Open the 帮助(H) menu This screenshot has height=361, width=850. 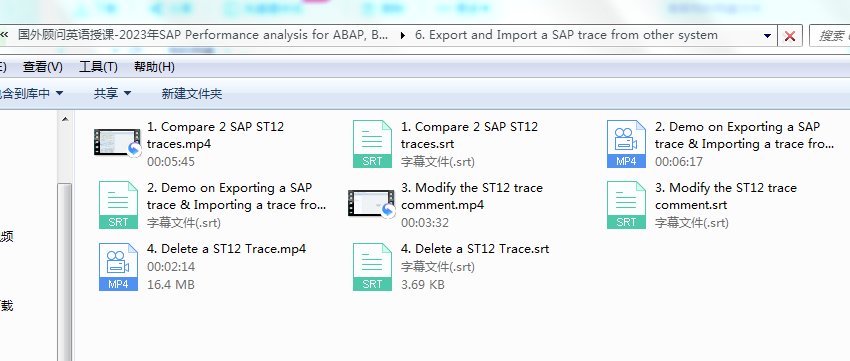pos(154,67)
